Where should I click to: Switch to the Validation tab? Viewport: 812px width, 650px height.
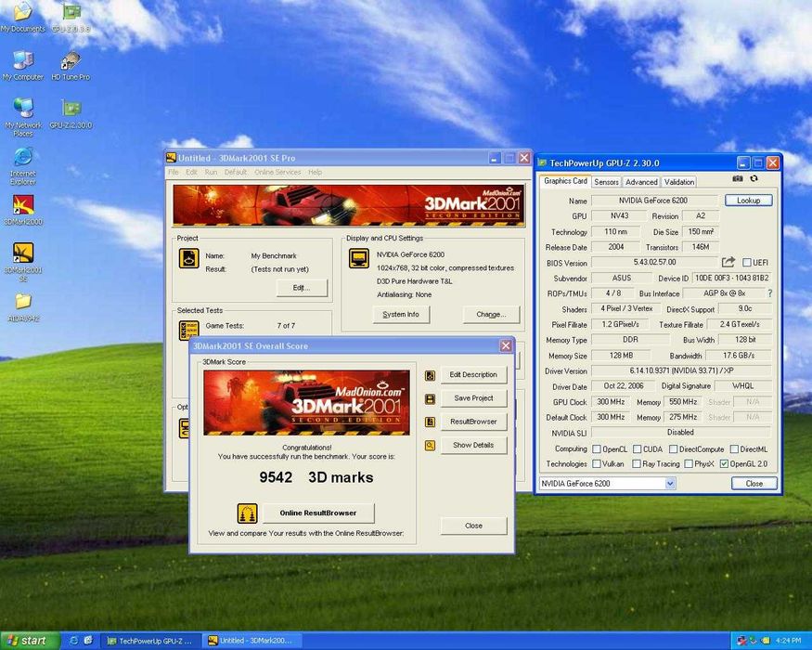point(679,182)
